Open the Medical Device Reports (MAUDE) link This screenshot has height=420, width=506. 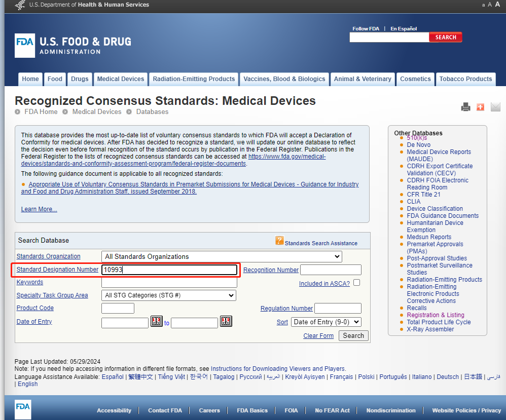439,156
